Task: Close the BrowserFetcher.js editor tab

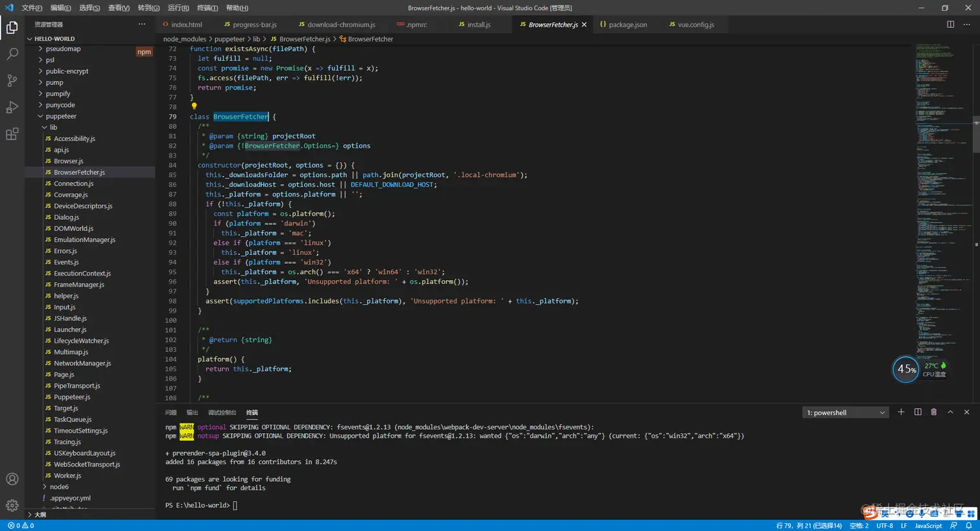Action: [x=584, y=25]
